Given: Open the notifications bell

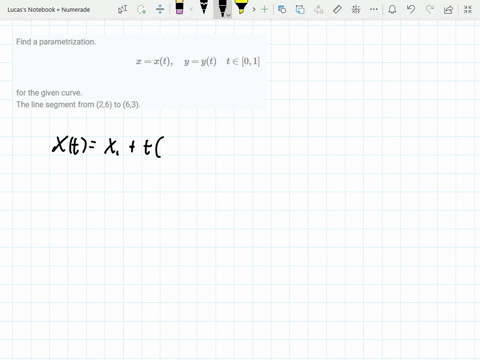Looking at the screenshot, I should 392,9.
